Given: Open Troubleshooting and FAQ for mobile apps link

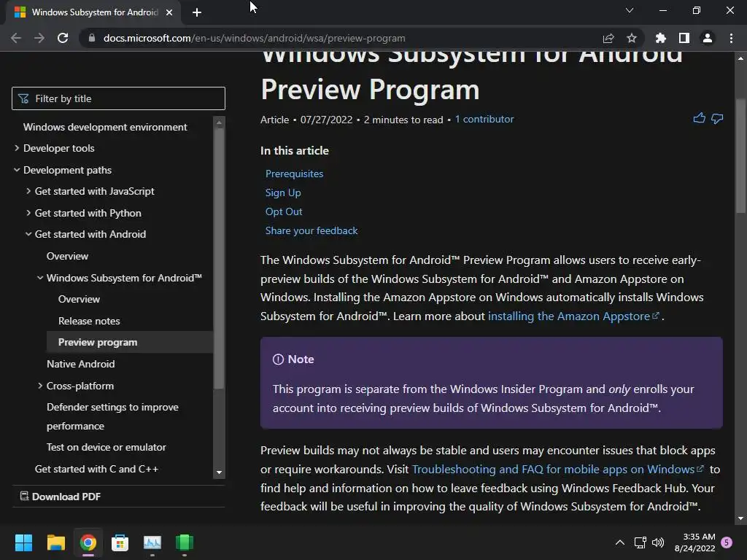Looking at the screenshot, I should point(557,469).
